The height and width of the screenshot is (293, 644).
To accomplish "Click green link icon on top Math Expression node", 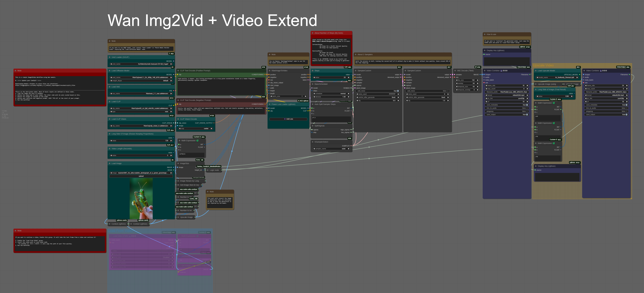I will (x=198, y=141).
